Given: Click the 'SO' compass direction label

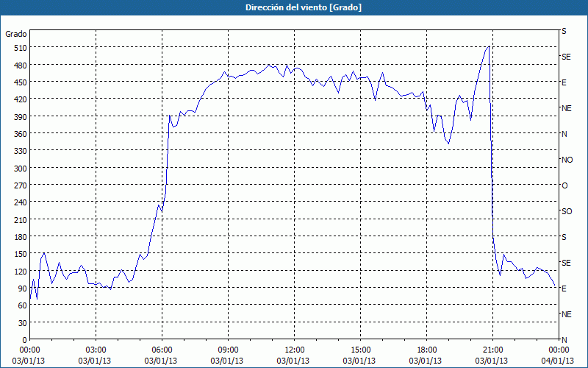Looking at the screenshot, I should pos(567,212).
